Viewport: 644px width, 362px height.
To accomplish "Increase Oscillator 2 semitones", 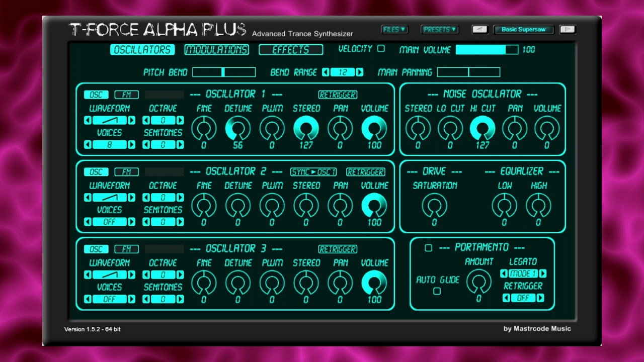I will pyautogui.click(x=180, y=222).
